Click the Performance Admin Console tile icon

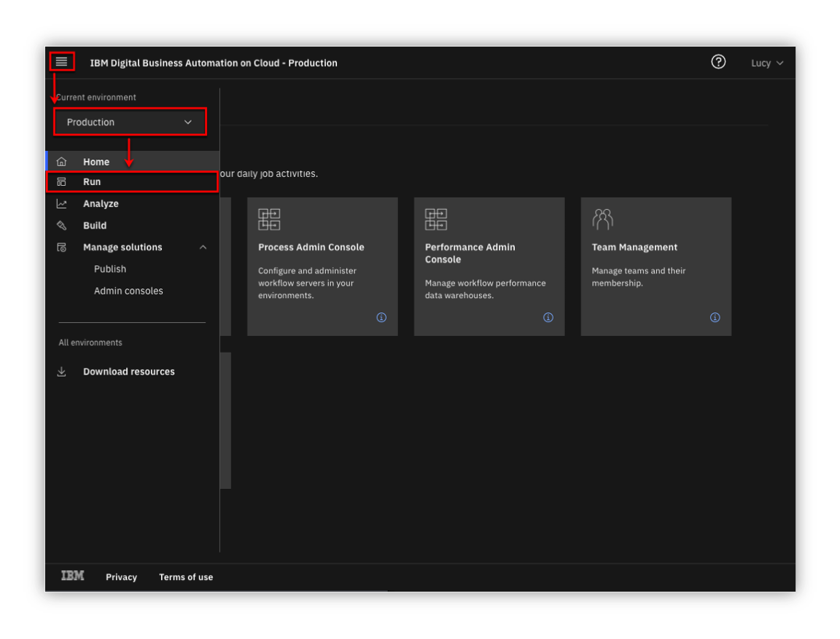[x=436, y=219]
